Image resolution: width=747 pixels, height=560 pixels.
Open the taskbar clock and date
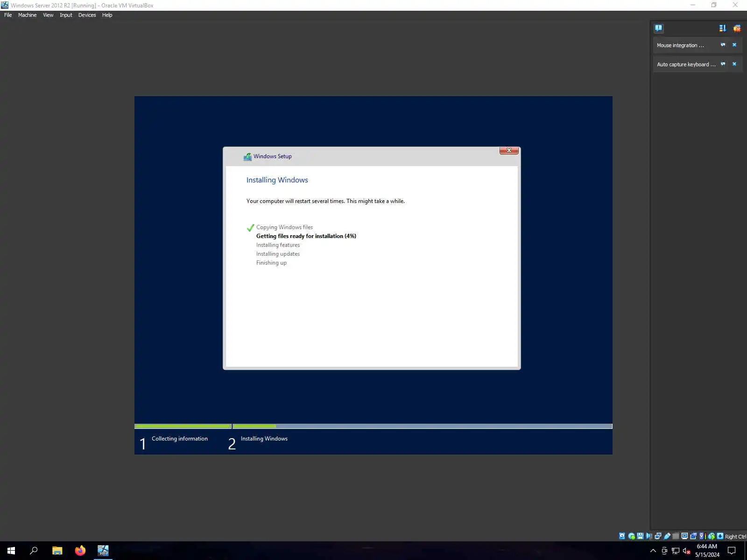click(x=707, y=551)
